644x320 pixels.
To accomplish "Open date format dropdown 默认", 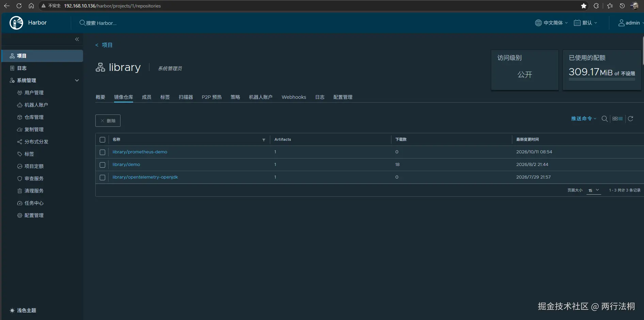I will 585,23.
